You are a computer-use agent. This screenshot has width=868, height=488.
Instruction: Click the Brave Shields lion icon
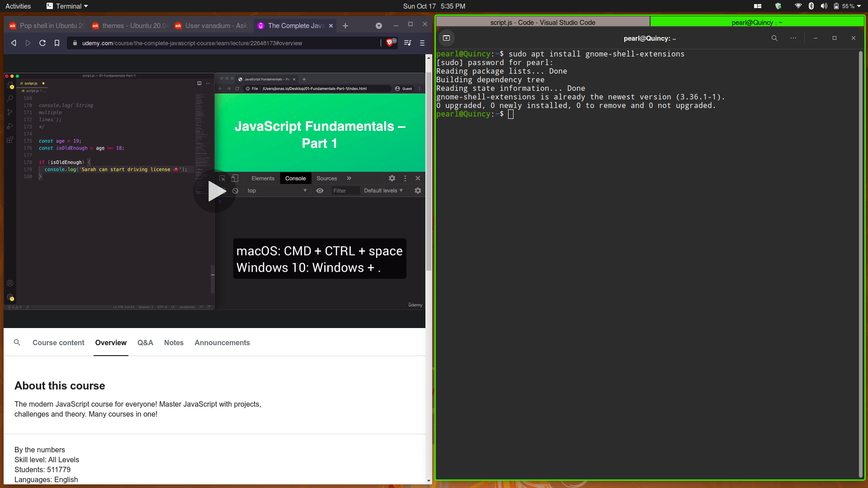click(x=390, y=43)
